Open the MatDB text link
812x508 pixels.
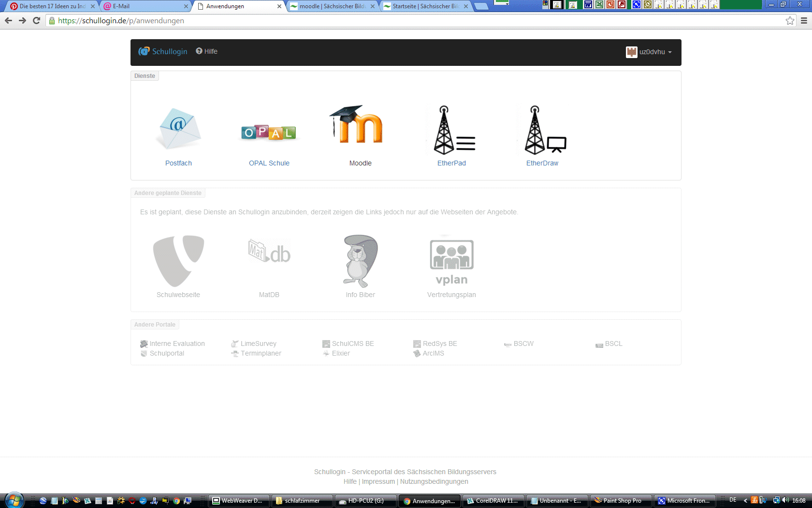pos(269,295)
